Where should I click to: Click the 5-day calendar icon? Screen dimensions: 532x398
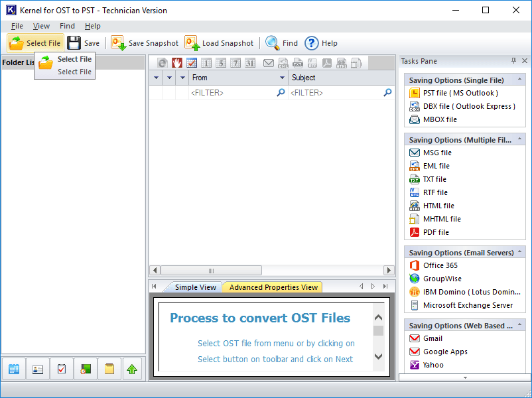[220, 63]
